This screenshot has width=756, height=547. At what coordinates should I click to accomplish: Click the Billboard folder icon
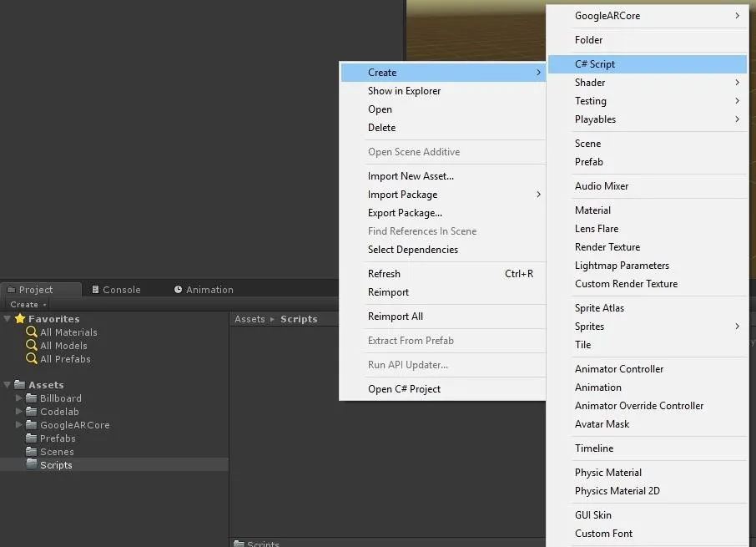click(x=32, y=398)
